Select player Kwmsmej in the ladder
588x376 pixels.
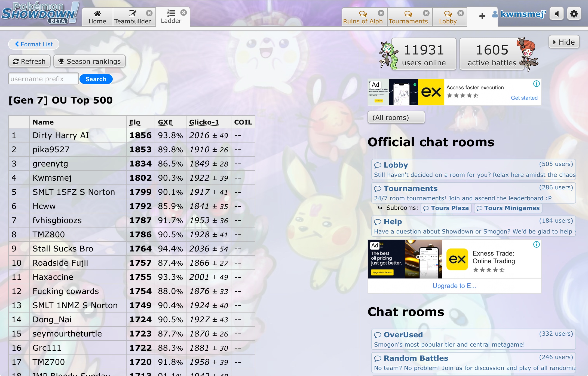52,178
